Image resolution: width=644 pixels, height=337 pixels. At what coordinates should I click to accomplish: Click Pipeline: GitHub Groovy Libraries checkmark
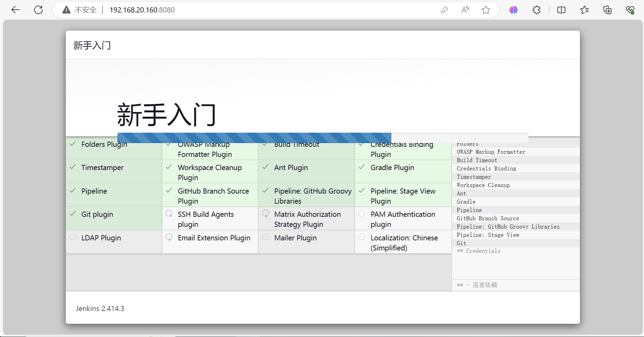265,190
